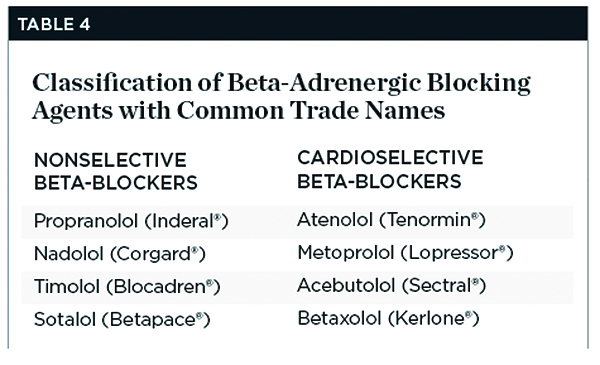Click the CARDIOSELECTIVE BETA-BLOCKERS column heading
600x365 pixels.
[x=390, y=169]
